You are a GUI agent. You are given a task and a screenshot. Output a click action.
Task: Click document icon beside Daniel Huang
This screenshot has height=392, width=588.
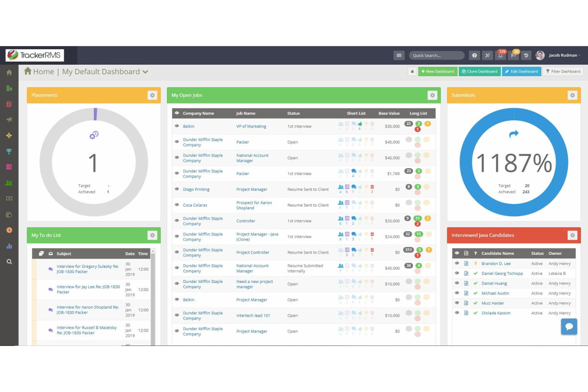pos(466,283)
